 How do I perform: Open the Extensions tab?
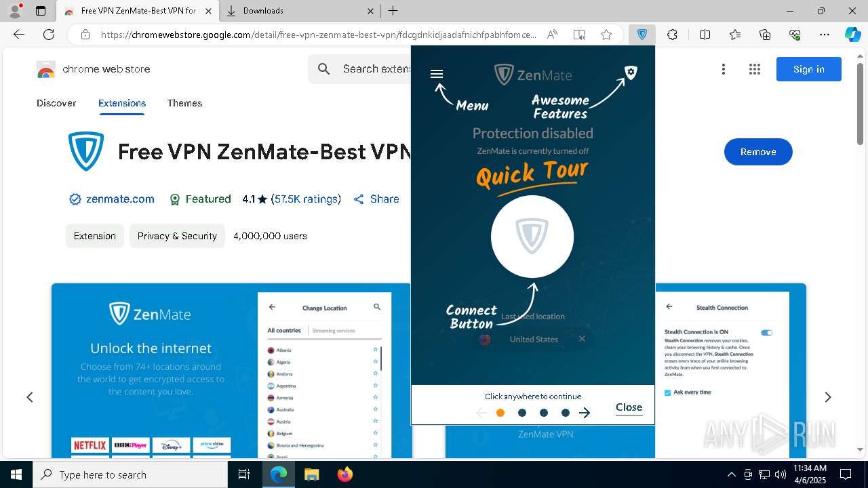click(x=122, y=103)
